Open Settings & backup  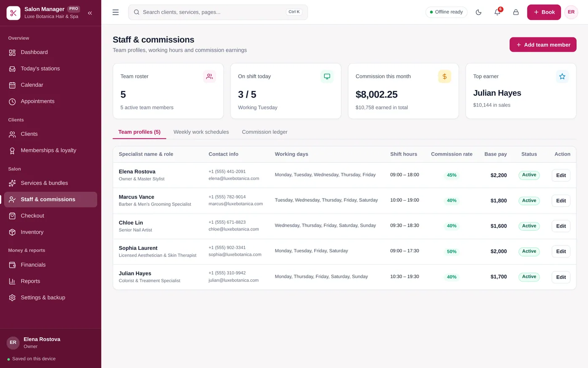pyautogui.click(x=50, y=298)
